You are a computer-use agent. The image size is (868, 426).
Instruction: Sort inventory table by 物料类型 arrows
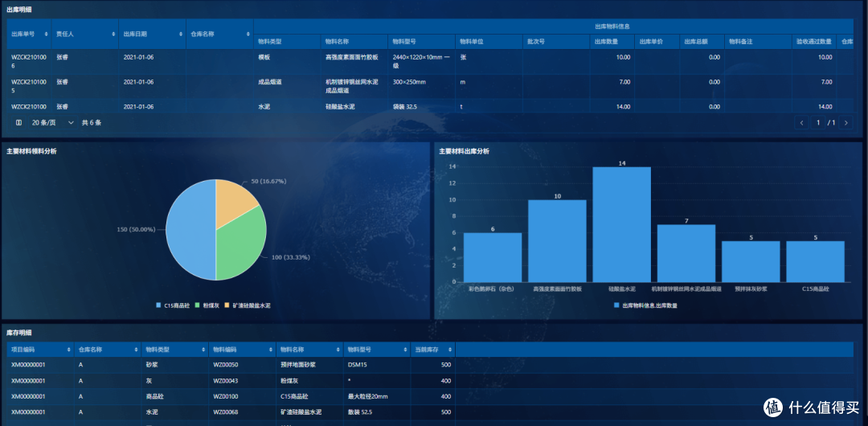pyautogui.click(x=203, y=350)
